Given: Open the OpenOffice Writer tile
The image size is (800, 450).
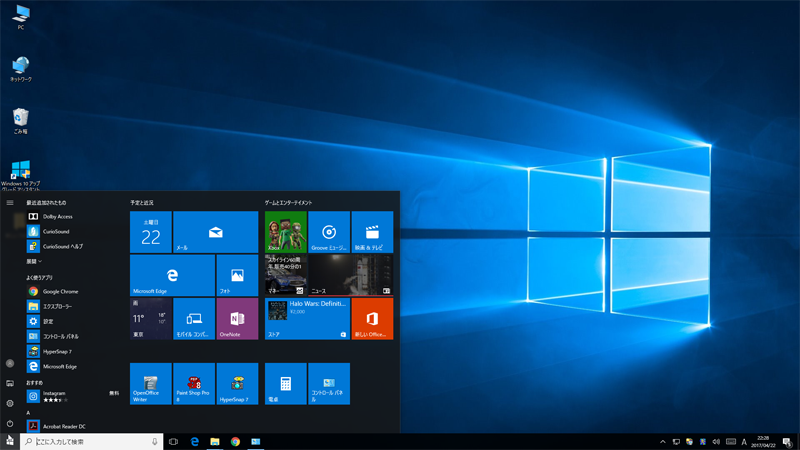Looking at the screenshot, I should coord(151,384).
